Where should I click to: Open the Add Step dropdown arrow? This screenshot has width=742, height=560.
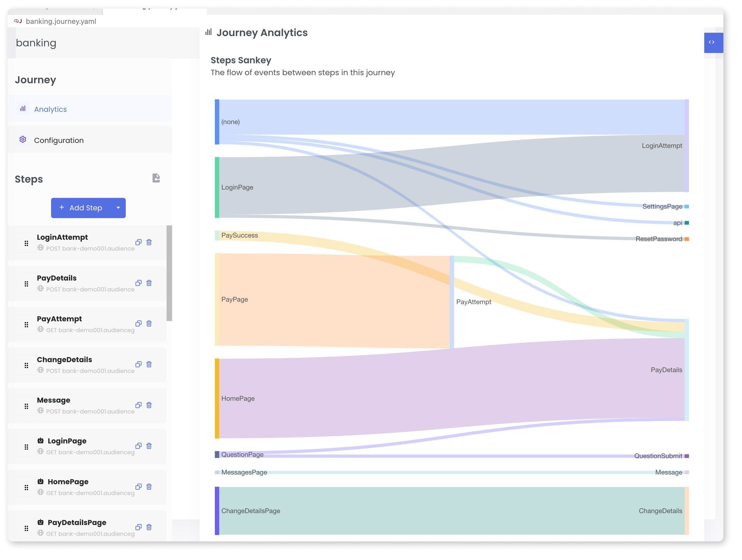click(118, 208)
